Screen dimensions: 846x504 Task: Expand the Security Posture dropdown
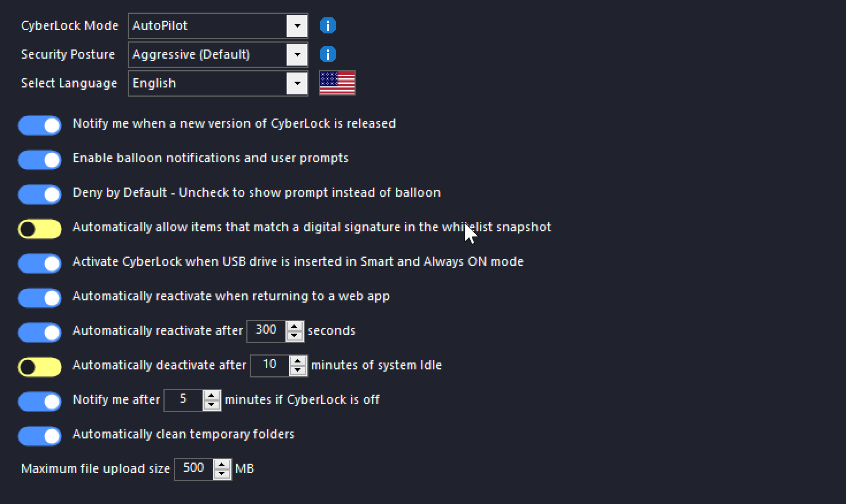(297, 55)
